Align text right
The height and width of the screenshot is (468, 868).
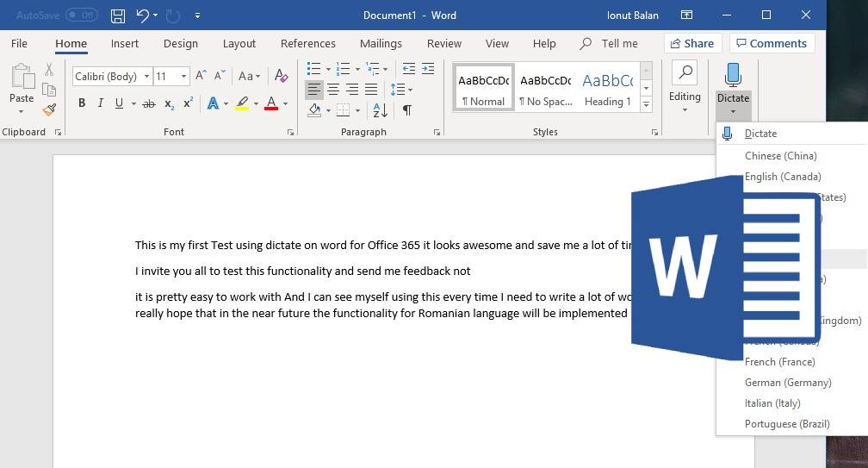352,89
